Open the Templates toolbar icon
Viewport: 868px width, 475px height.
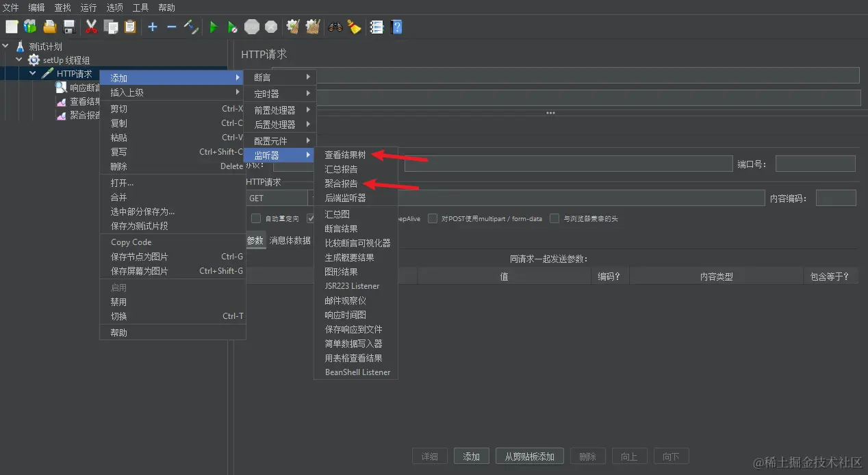tap(30, 27)
